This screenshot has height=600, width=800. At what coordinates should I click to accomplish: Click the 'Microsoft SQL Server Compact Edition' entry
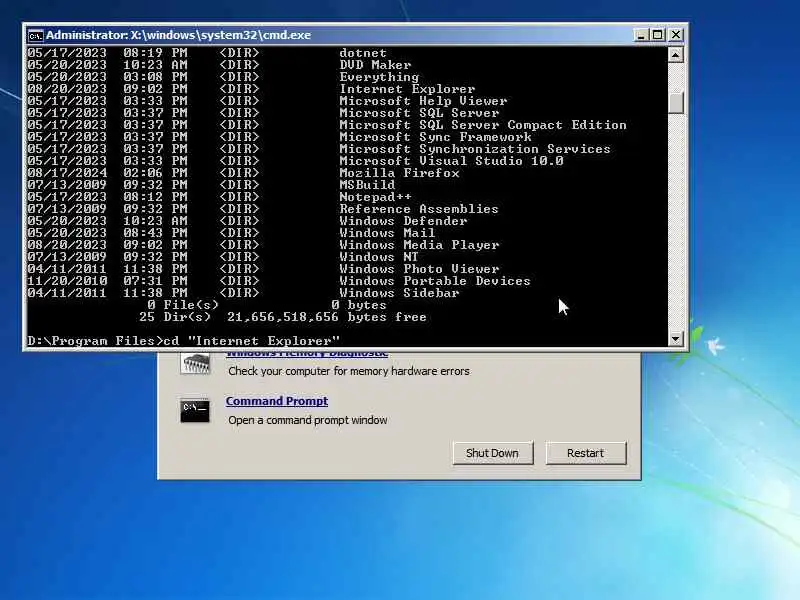click(483, 125)
